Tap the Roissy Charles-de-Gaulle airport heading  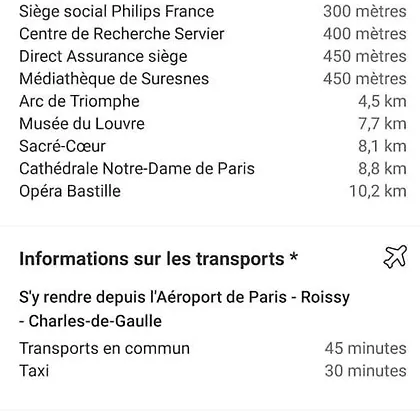click(184, 309)
